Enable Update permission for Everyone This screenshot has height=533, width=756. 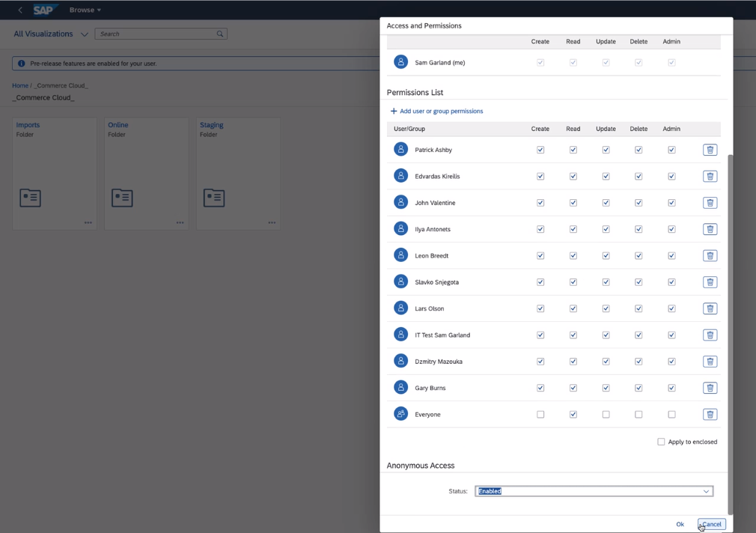(606, 414)
